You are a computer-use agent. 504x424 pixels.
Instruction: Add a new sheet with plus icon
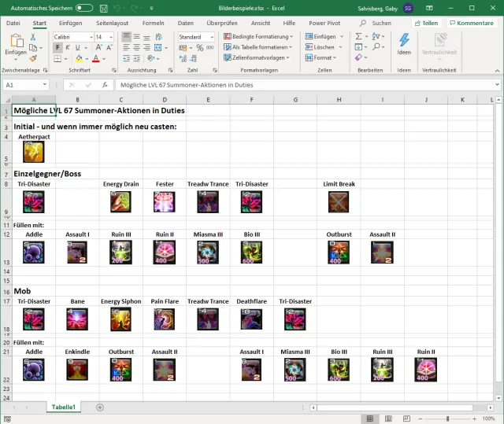(99, 407)
